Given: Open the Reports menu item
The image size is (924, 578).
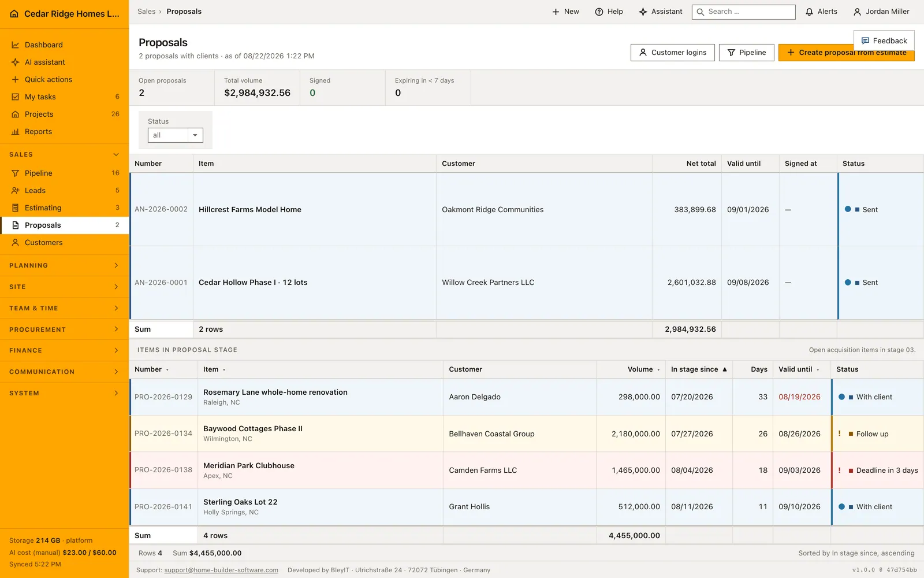Looking at the screenshot, I should (64, 132).
